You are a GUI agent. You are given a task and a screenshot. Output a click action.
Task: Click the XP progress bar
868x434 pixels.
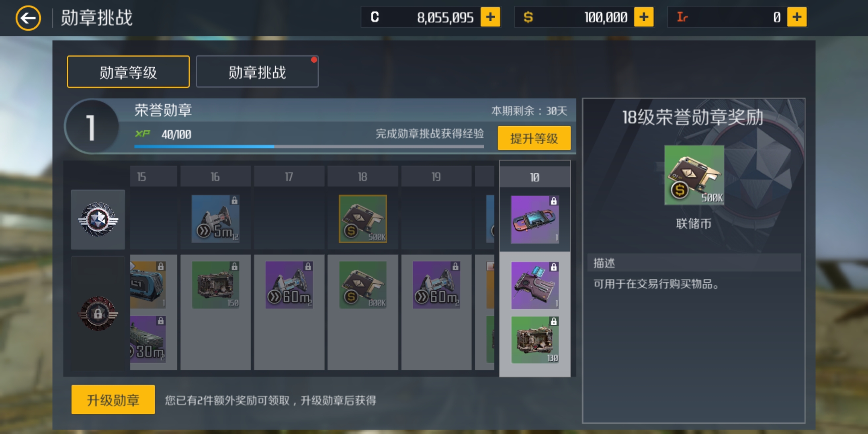click(309, 147)
